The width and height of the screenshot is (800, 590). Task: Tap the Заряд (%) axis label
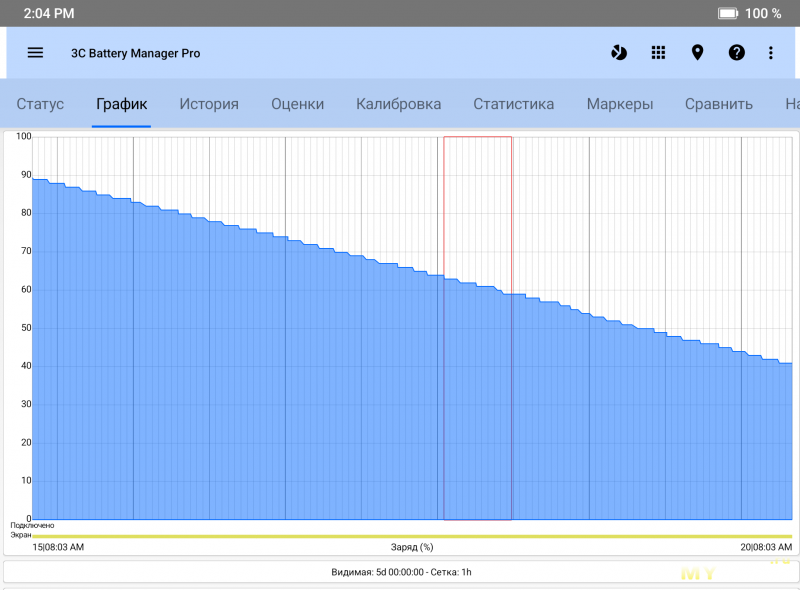tap(412, 547)
